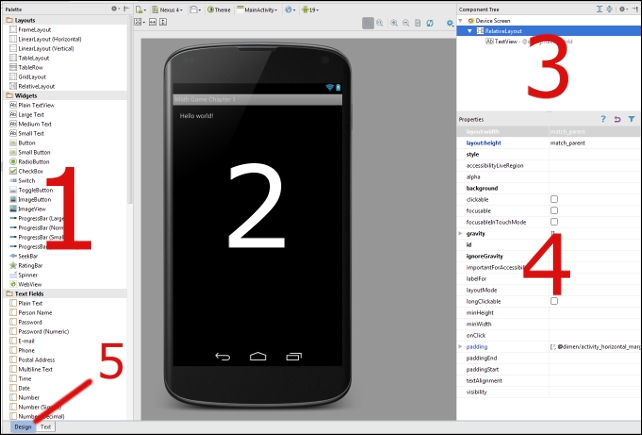Select the RadioButton widget in Palette

(x=34, y=161)
